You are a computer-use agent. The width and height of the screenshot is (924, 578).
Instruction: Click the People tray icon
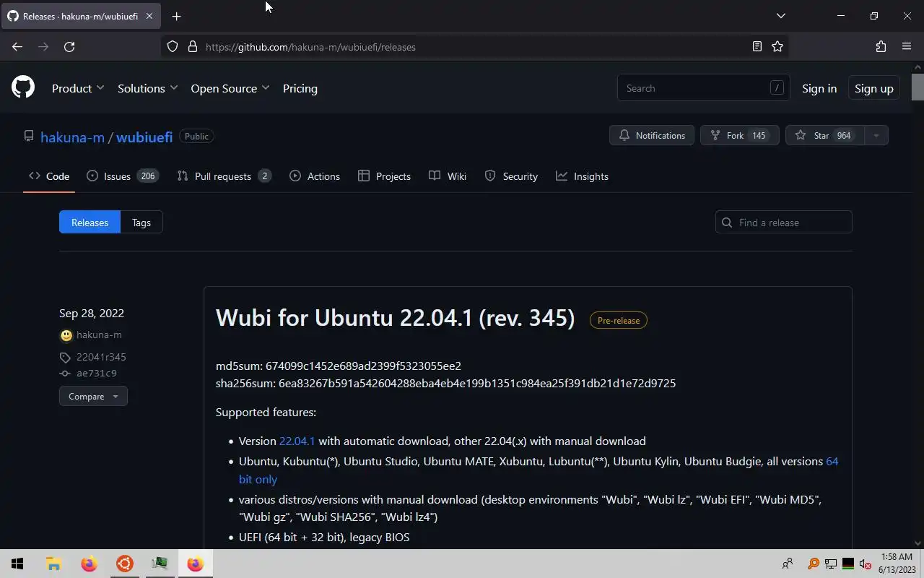[787, 564]
